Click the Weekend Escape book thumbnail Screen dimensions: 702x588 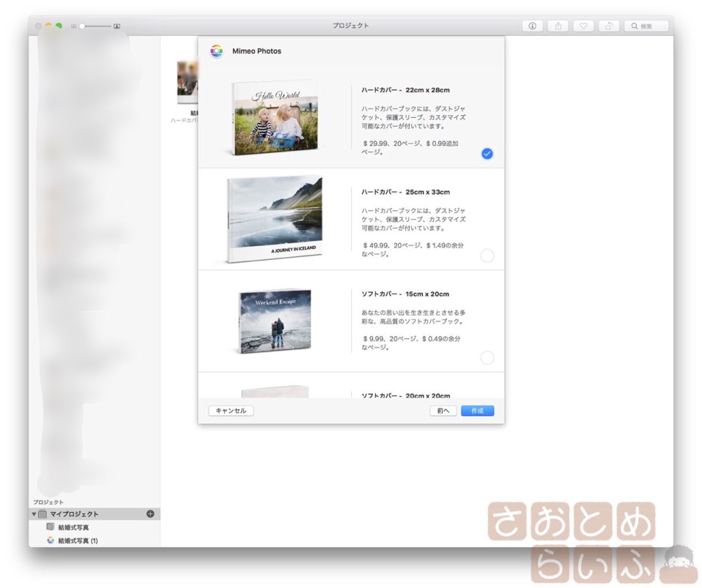coord(275,321)
